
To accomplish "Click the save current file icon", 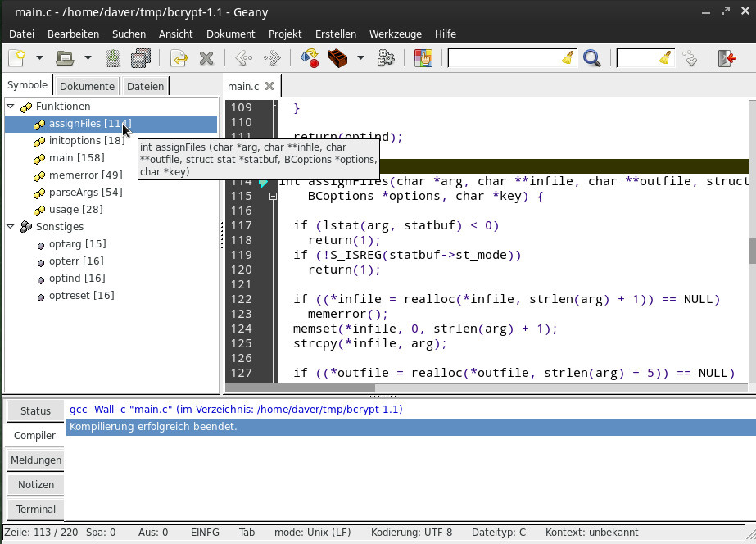I will click(x=113, y=58).
